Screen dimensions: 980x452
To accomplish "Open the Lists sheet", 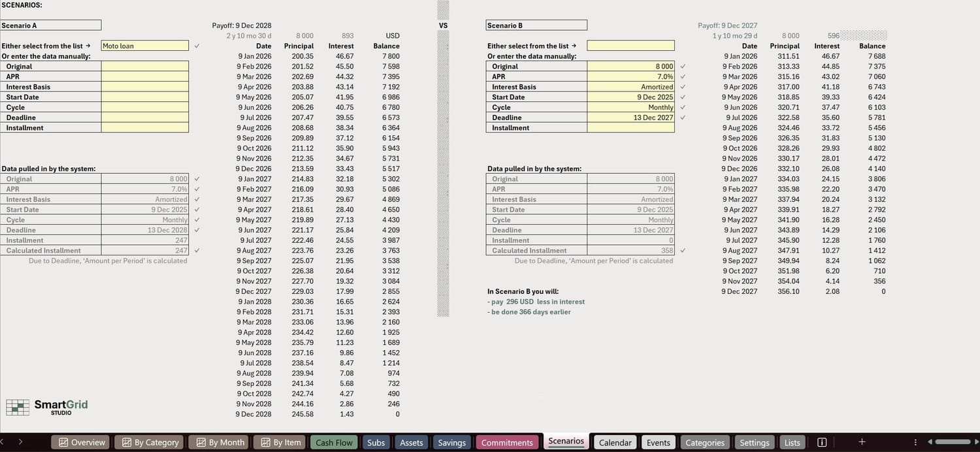I will coord(792,442).
